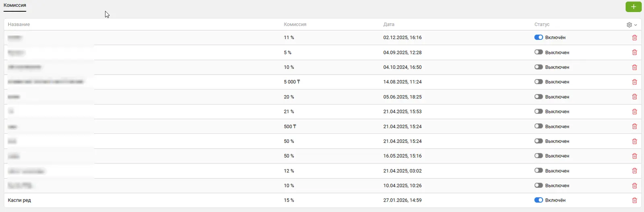
Task: Switch to the Комиссия tab
Action: tap(15, 5)
